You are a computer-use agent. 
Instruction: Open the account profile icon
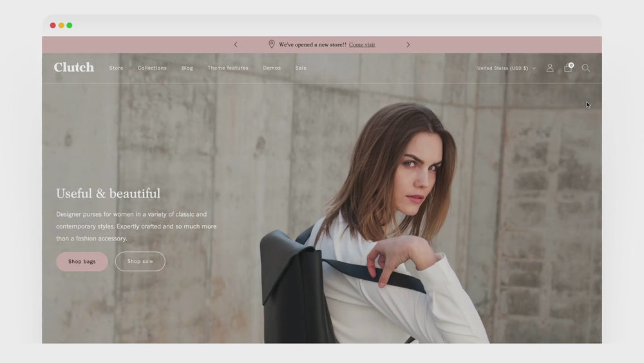tap(550, 68)
